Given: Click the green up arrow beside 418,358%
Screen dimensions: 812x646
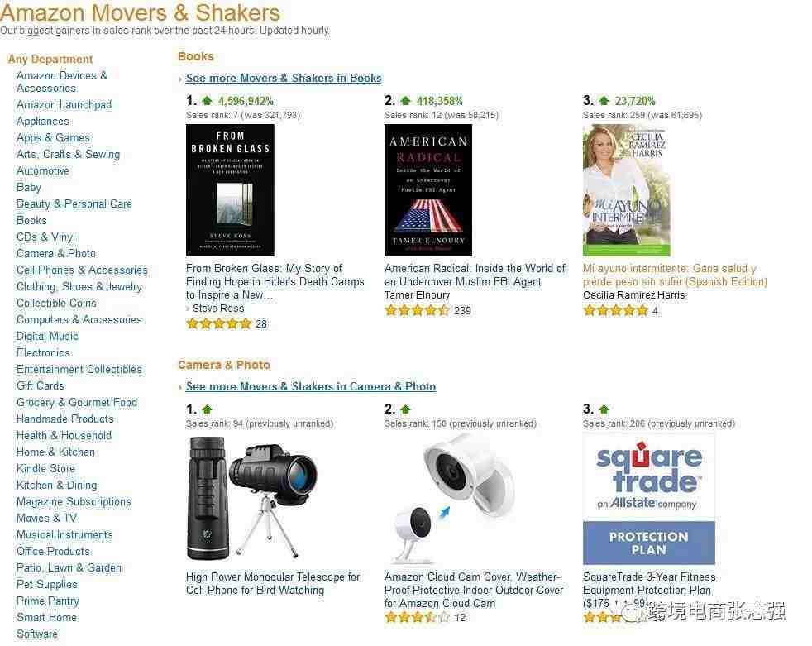Looking at the screenshot, I should coord(405,101).
